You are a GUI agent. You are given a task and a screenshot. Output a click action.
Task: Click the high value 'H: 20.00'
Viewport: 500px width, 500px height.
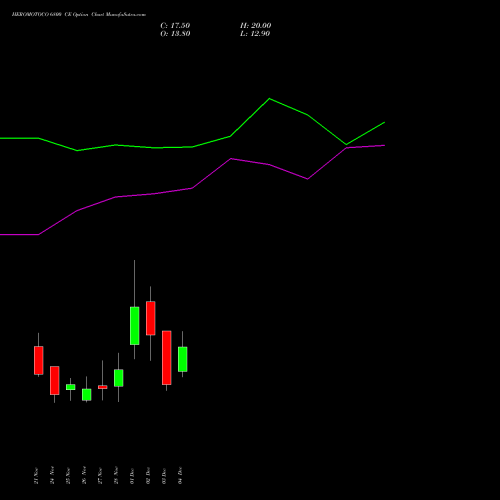pyautogui.click(x=256, y=26)
